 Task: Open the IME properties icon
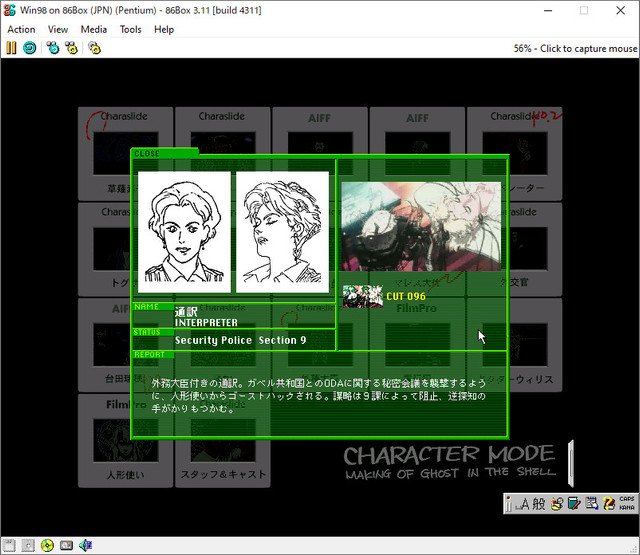(591, 504)
